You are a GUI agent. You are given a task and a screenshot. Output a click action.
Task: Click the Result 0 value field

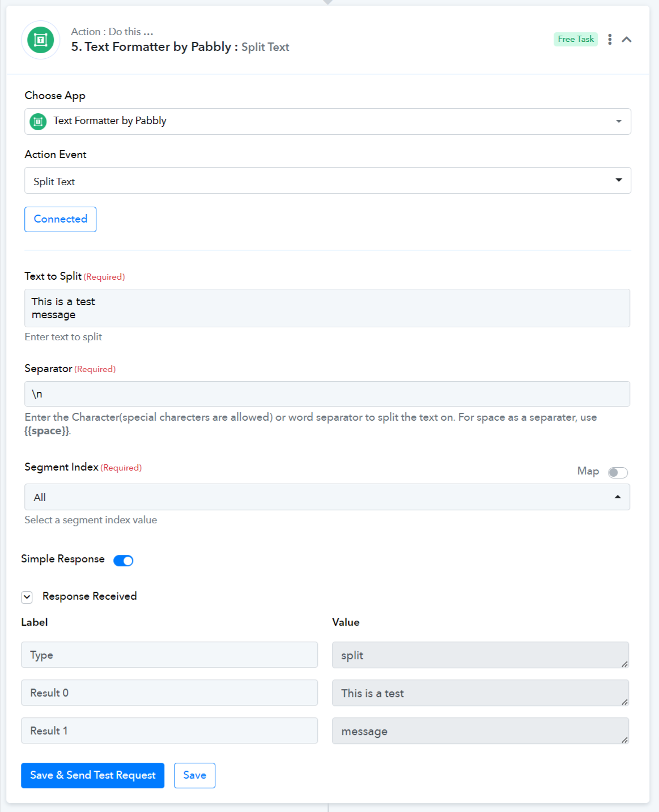pos(479,693)
